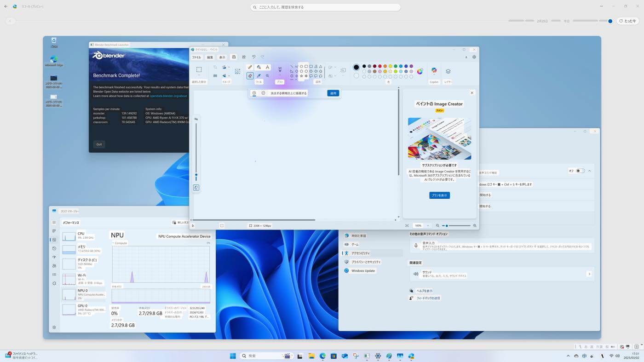The image size is (644, 362).
Task: Open the Edit menu in Paint
Action: pos(210,57)
